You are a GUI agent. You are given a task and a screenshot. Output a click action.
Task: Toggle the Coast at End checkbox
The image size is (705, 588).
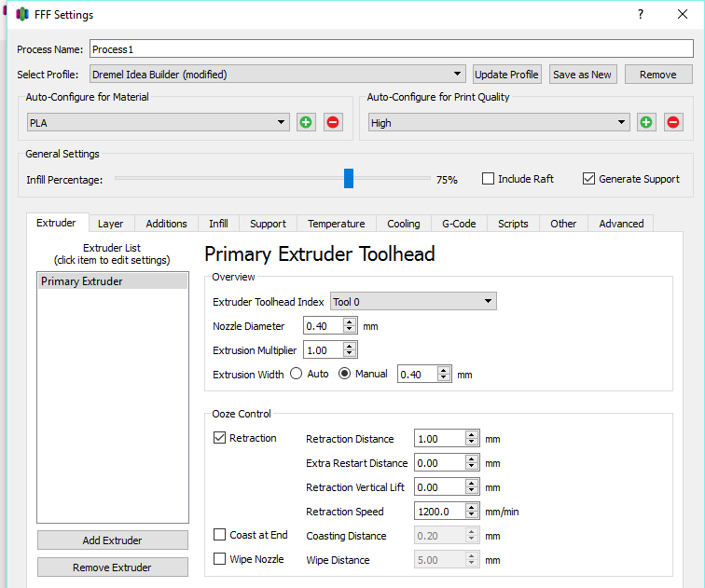[220, 535]
